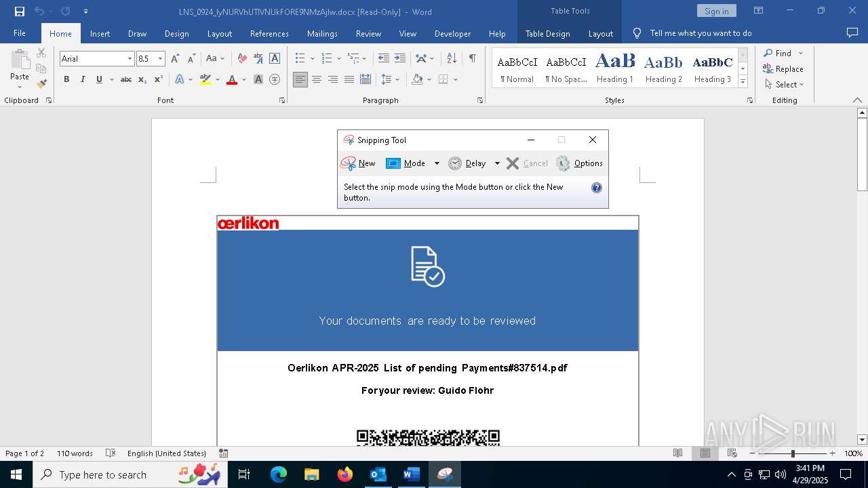Click the Text Highlight Color button
This screenshot has width=868, height=488.
pyautogui.click(x=205, y=79)
